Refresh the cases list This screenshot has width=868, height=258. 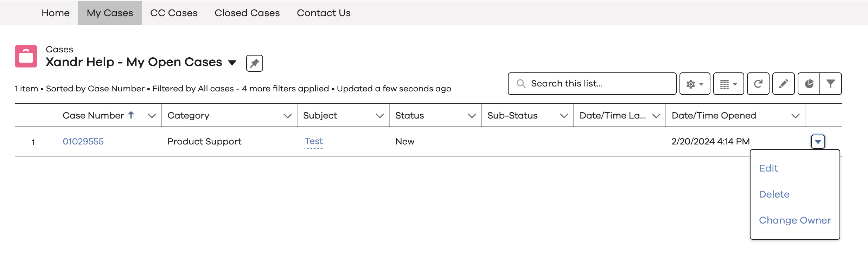click(758, 84)
